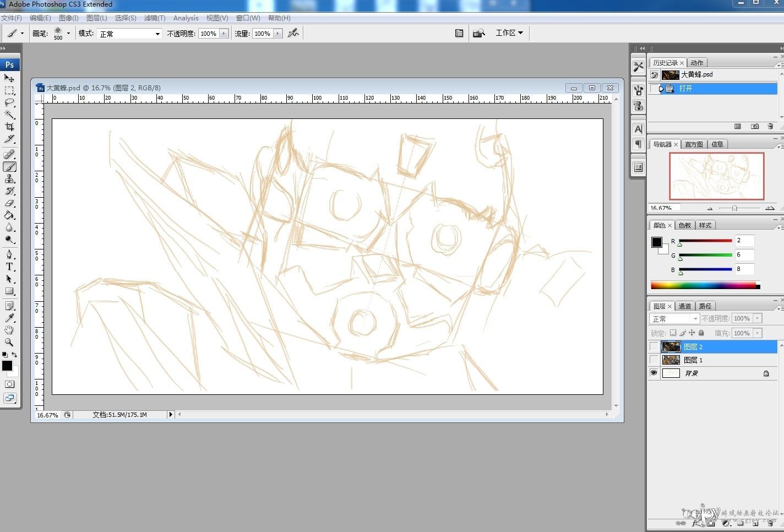
Task: Open the Analysis menu
Action: tap(186, 18)
